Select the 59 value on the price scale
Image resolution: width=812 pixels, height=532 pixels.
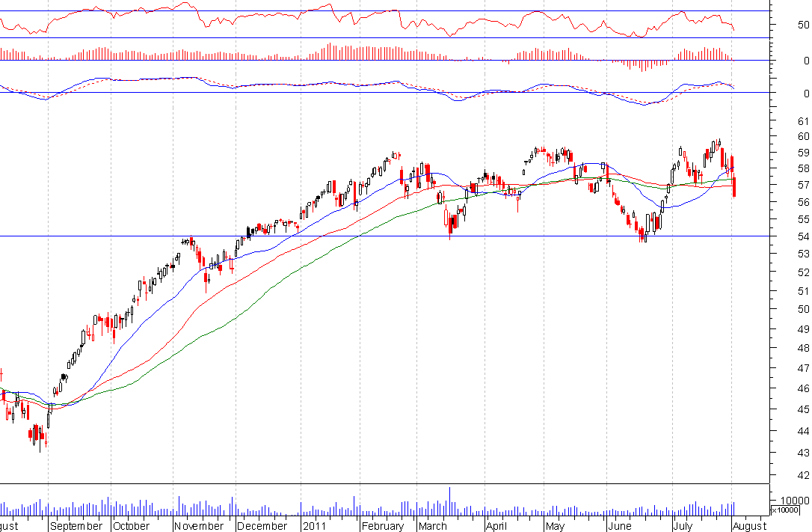coord(803,153)
